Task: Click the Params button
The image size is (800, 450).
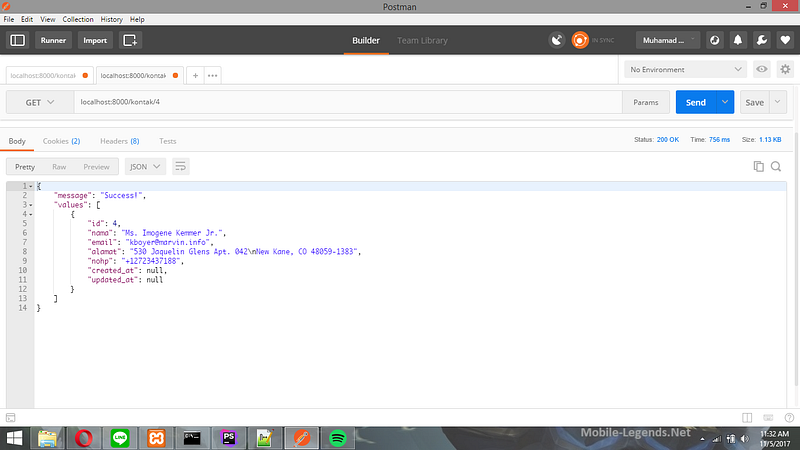Action: 646,102
